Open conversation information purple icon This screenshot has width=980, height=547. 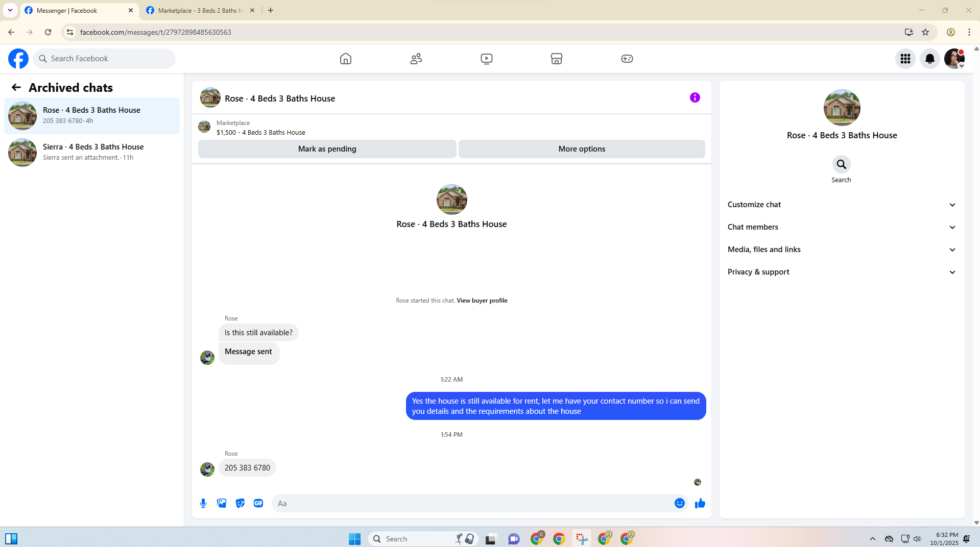click(x=695, y=97)
